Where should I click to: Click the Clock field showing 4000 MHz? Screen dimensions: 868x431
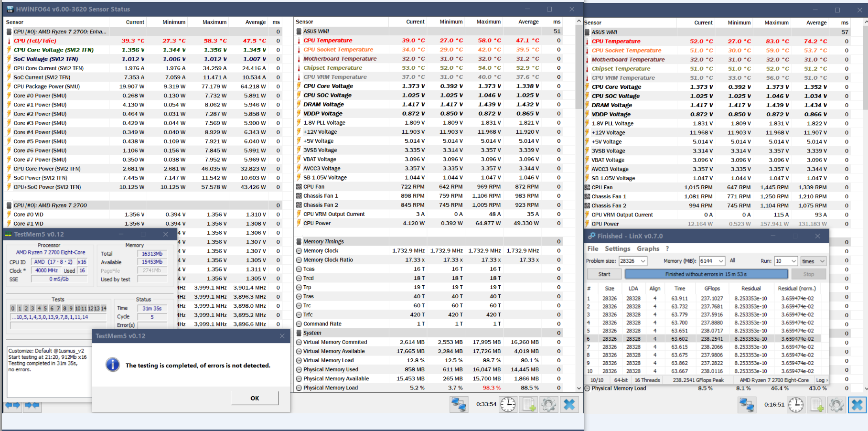click(x=46, y=270)
